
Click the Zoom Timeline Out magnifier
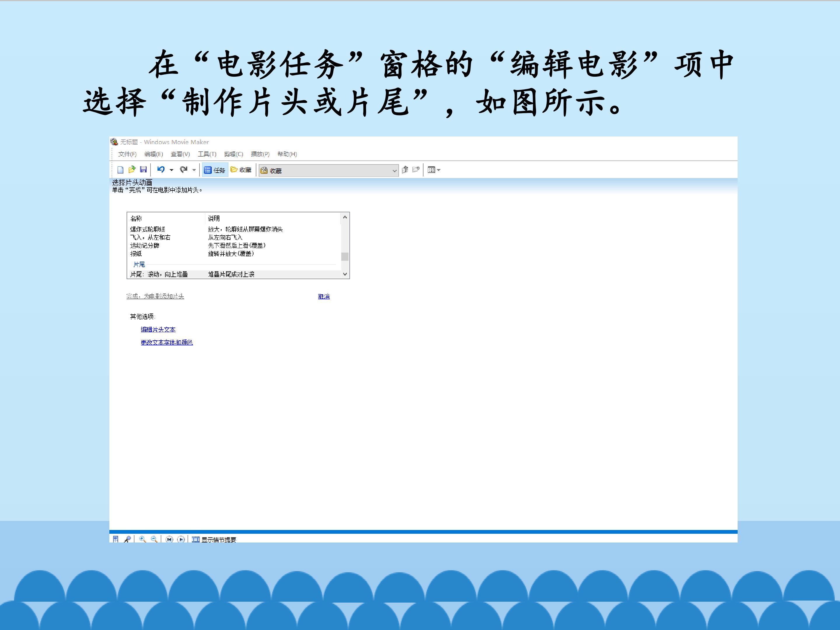154,539
